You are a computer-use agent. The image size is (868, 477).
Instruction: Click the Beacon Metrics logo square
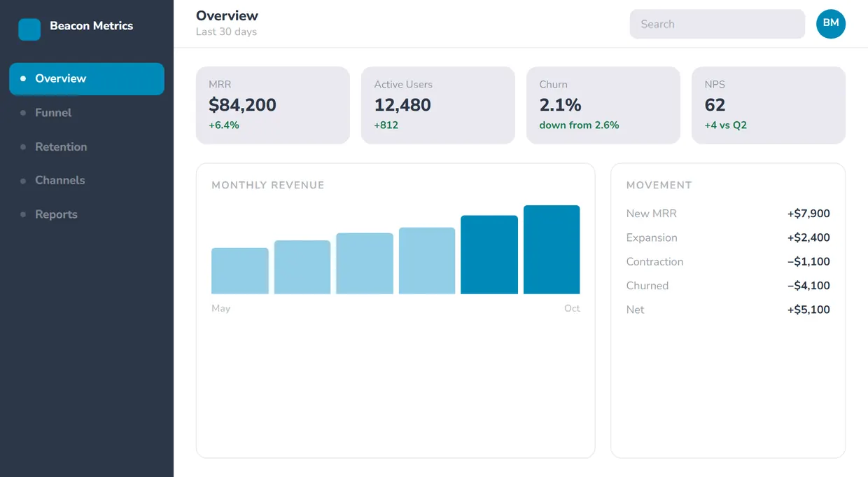coord(29,29)
